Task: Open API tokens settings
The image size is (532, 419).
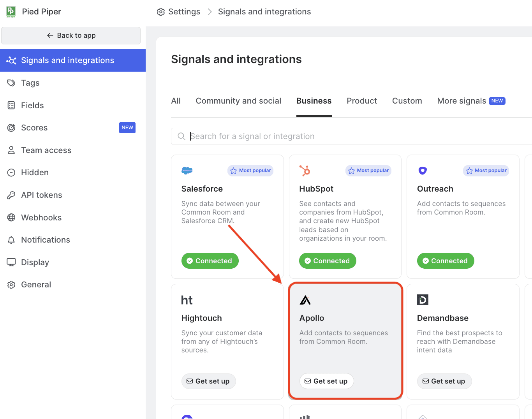Action: pos(73,195)
